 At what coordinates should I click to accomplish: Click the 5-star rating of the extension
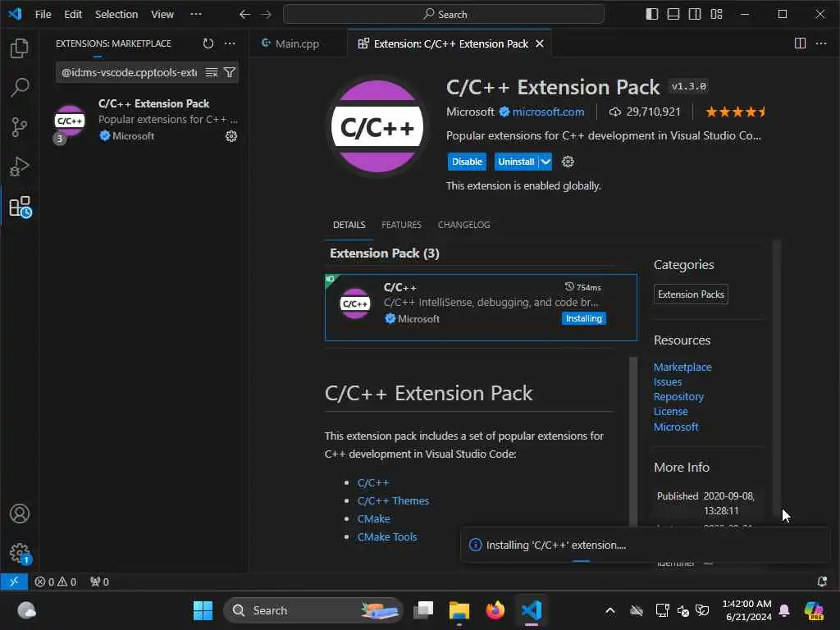click(x=735, y=112)
